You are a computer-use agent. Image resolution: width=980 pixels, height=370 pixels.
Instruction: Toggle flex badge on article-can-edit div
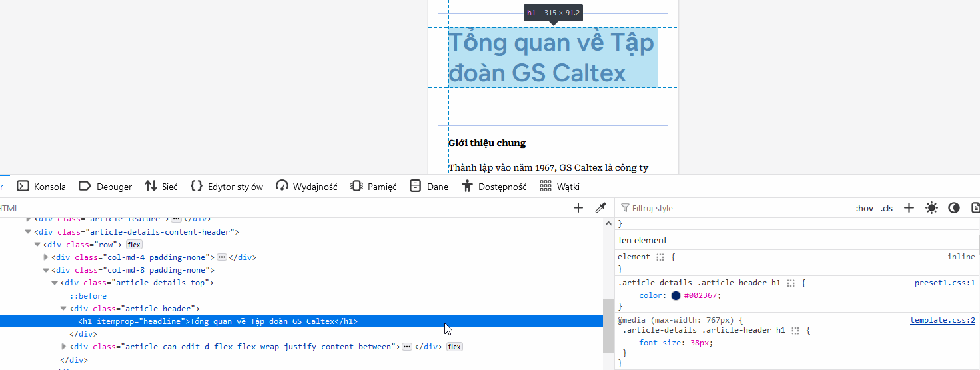click(454, 347)
